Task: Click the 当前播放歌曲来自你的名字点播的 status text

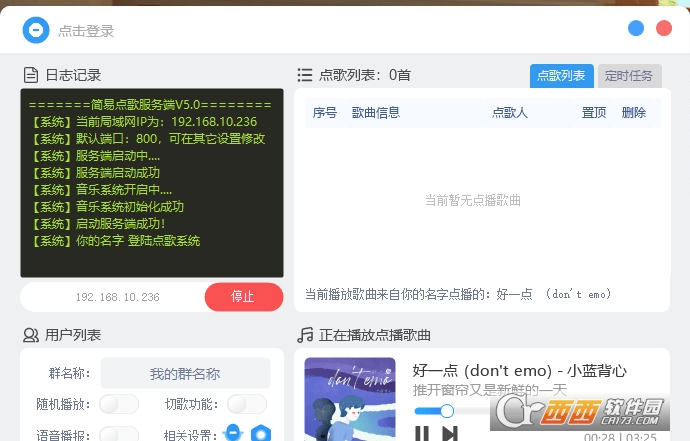Action: [458, 294]
